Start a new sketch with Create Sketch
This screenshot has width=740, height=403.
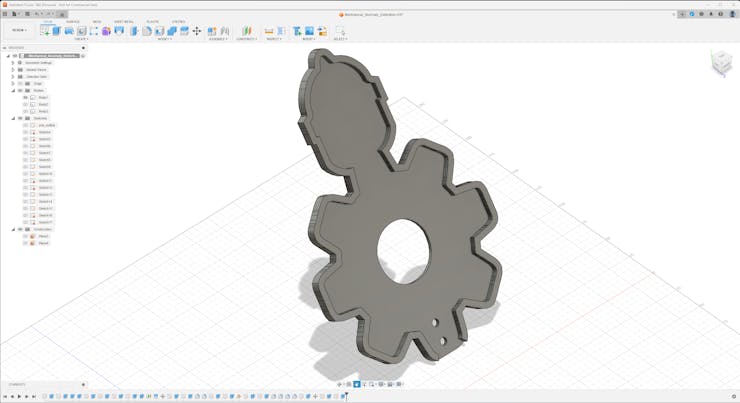tap(45, 31)
